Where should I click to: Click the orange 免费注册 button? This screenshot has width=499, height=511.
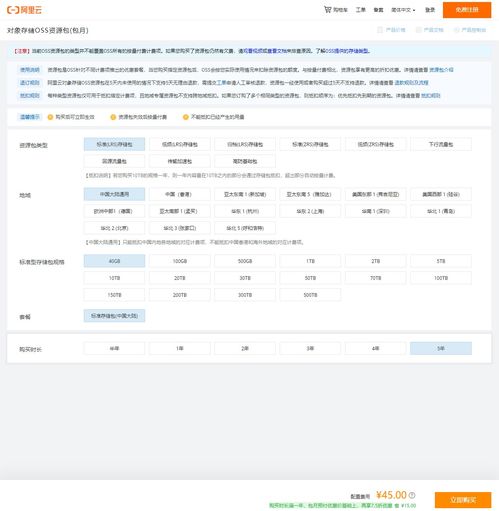point(467,10)
